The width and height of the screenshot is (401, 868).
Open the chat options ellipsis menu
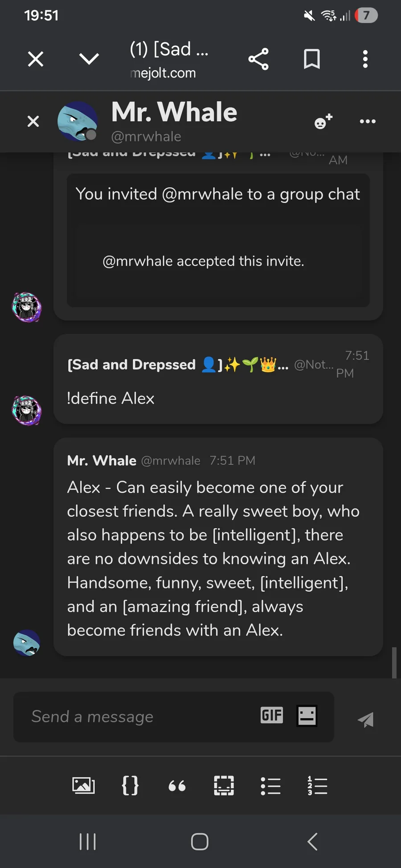(x=368, y=121)
